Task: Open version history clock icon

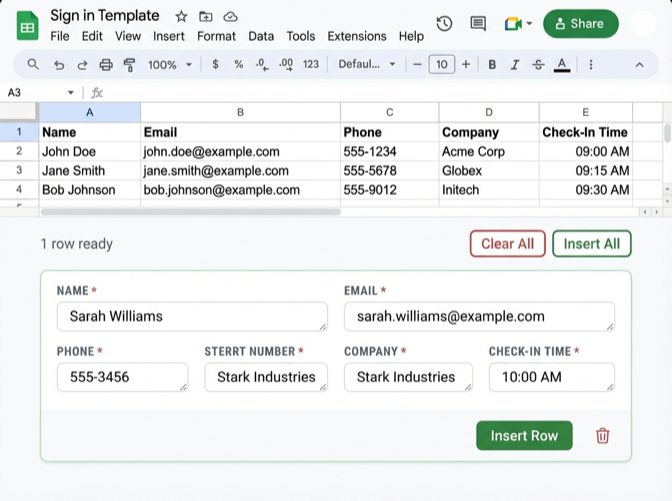Action: pyautogui.click(x=444, y=24)
